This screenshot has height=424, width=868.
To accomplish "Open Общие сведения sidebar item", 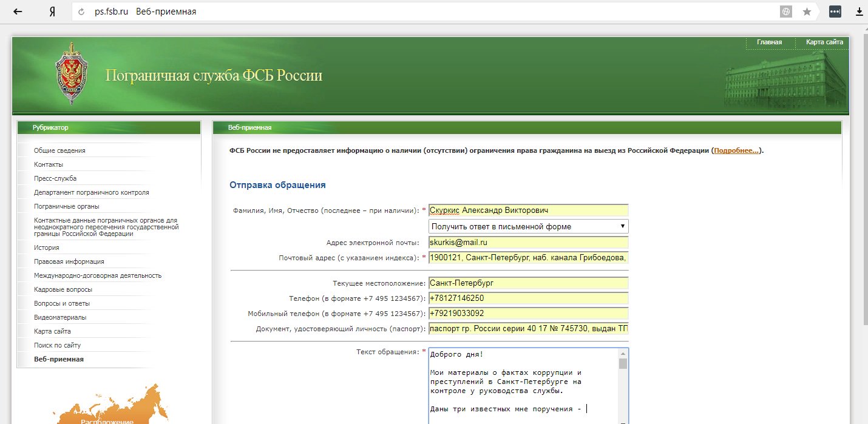I will (x=59, y=150).
